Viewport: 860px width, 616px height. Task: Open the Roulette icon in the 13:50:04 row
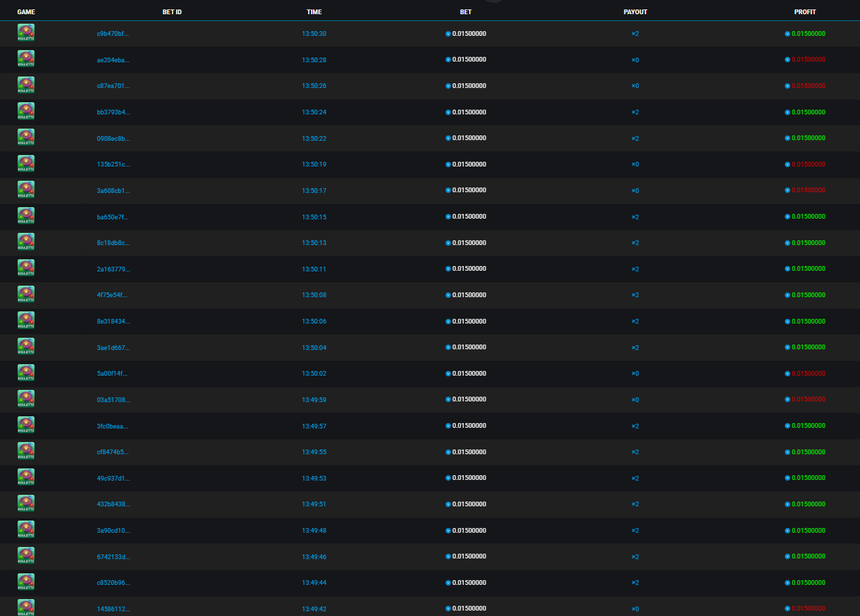(x=26, y=347)
